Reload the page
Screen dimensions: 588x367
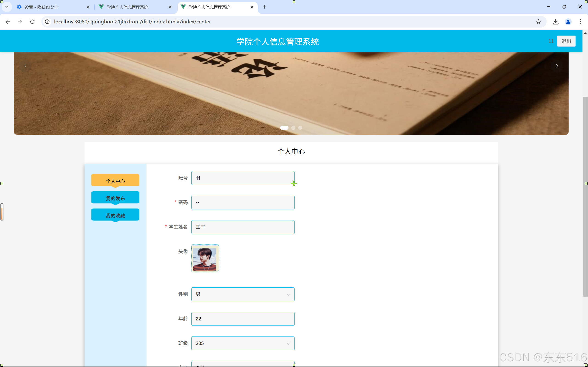(32, 22)
